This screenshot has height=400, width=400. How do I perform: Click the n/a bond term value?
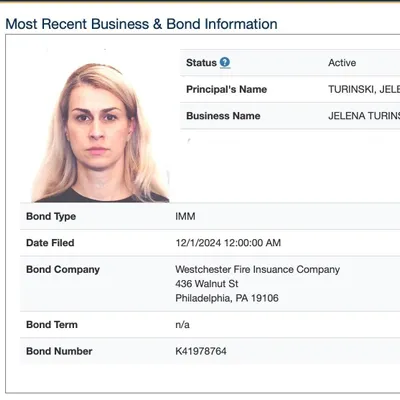[182, 325]
